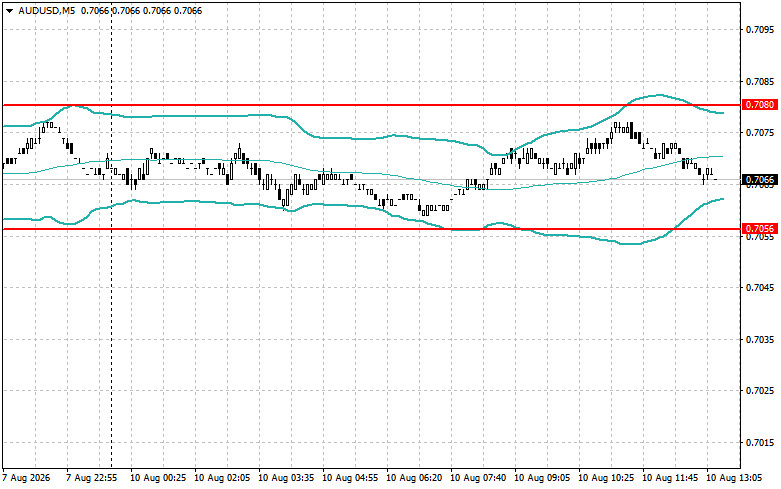Click the 0.7035 price scale value
The height and width of the screenshot is (489, 781).
tap(760, 340)
